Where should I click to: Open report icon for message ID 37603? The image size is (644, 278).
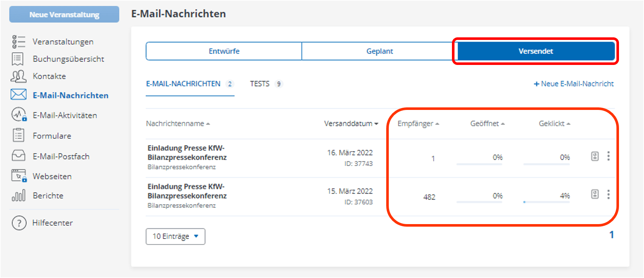click(595, 194)
